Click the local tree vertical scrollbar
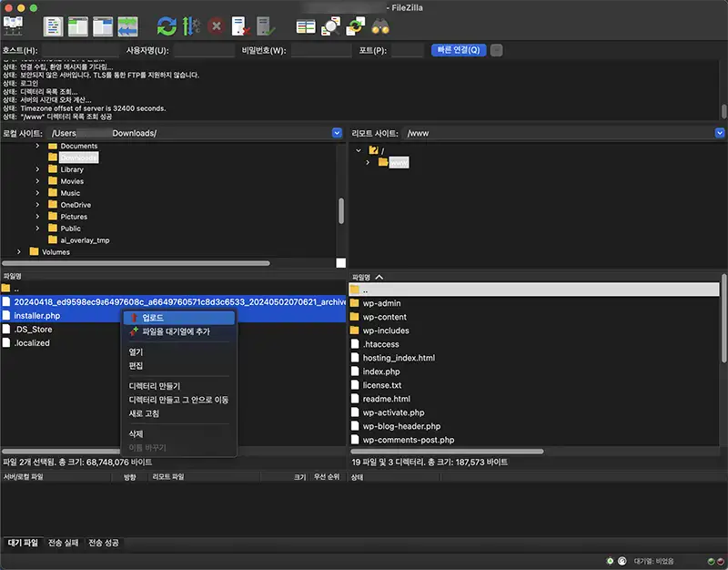Image resolution: width=728 pixels, height=570 pixels. [x=341, y=211]
